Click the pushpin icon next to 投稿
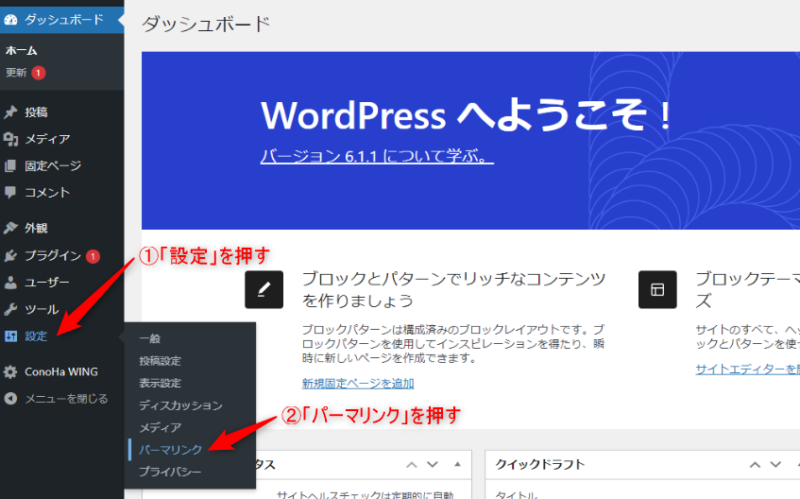The height and width of the screenshot is (499, 800). 11,112
